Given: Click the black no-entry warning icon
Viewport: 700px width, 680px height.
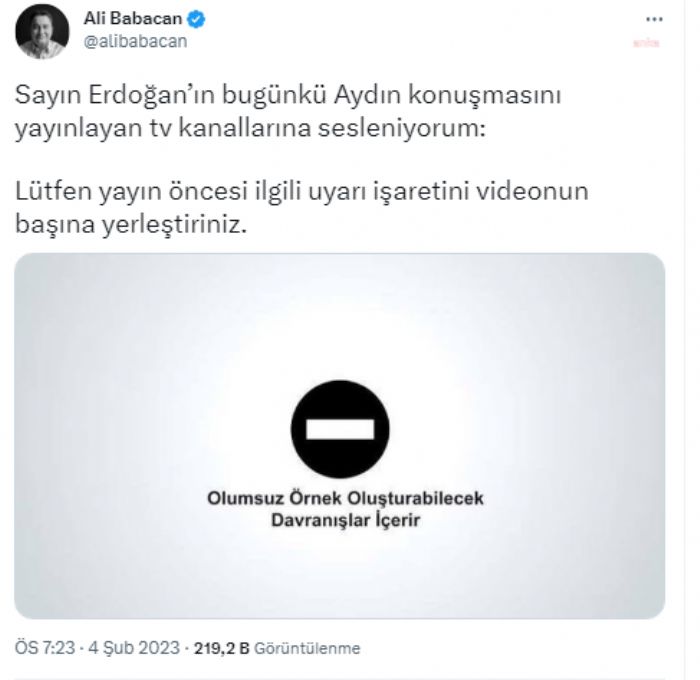Looking at the screenshot, I should pos(340,429).
